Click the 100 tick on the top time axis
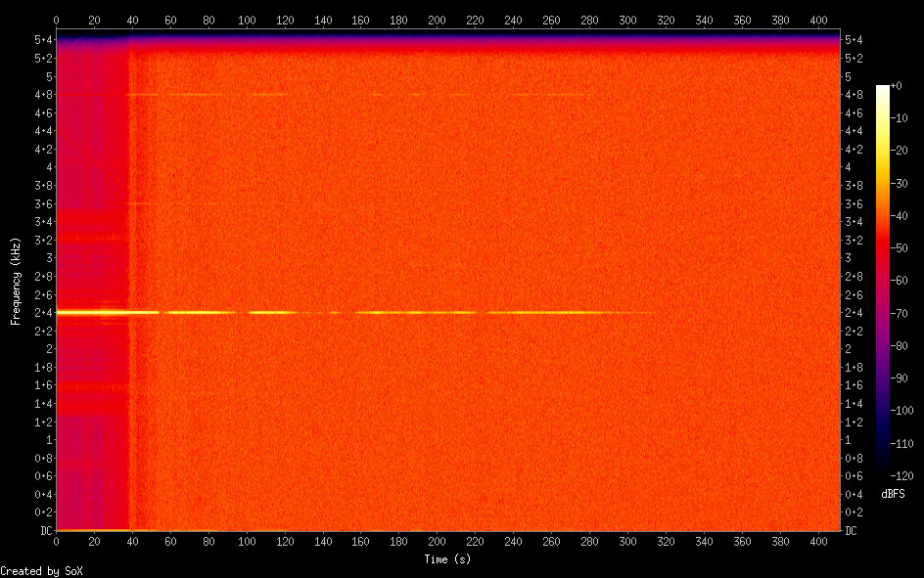This screenshot has height=578, width=924. (247, 19)
